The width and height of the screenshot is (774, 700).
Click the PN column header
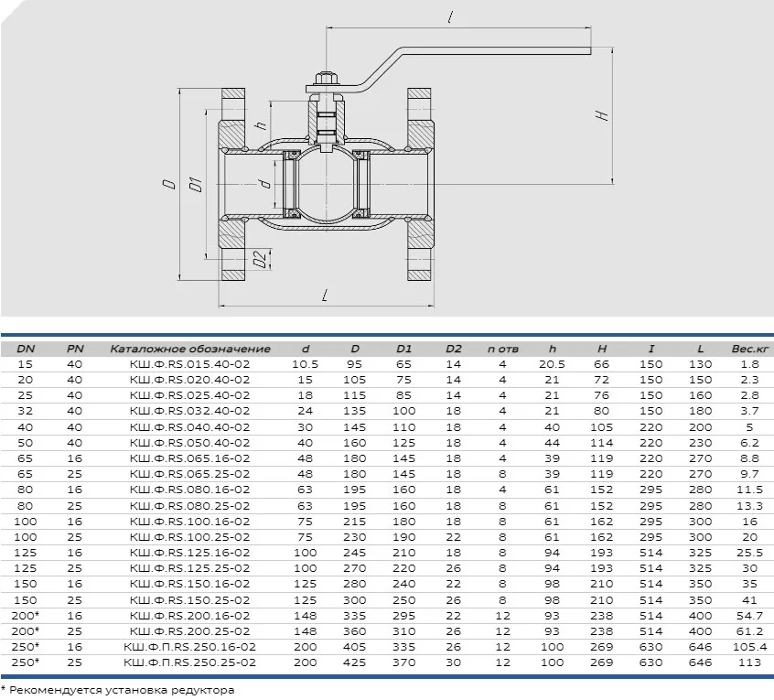tap(75, 349)
